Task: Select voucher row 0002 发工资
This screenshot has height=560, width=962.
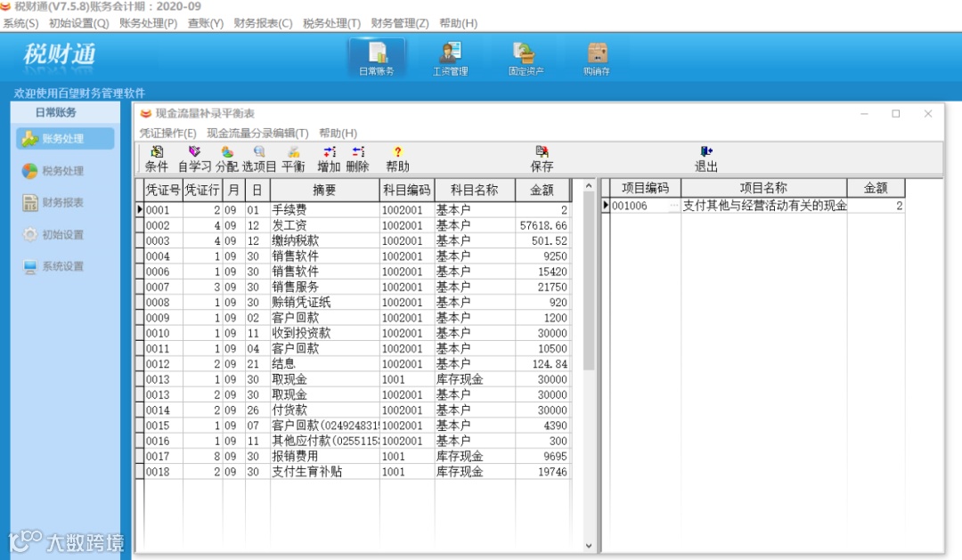Action: pos(355,225)
